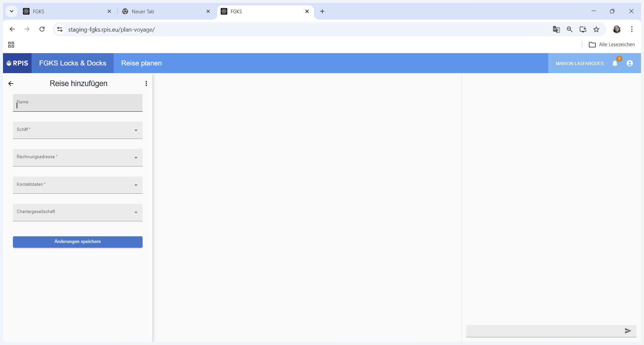This screenshot has height=345, width=644.
Task: Click the browser forward navigation arrow
Action: coord(27,29)
